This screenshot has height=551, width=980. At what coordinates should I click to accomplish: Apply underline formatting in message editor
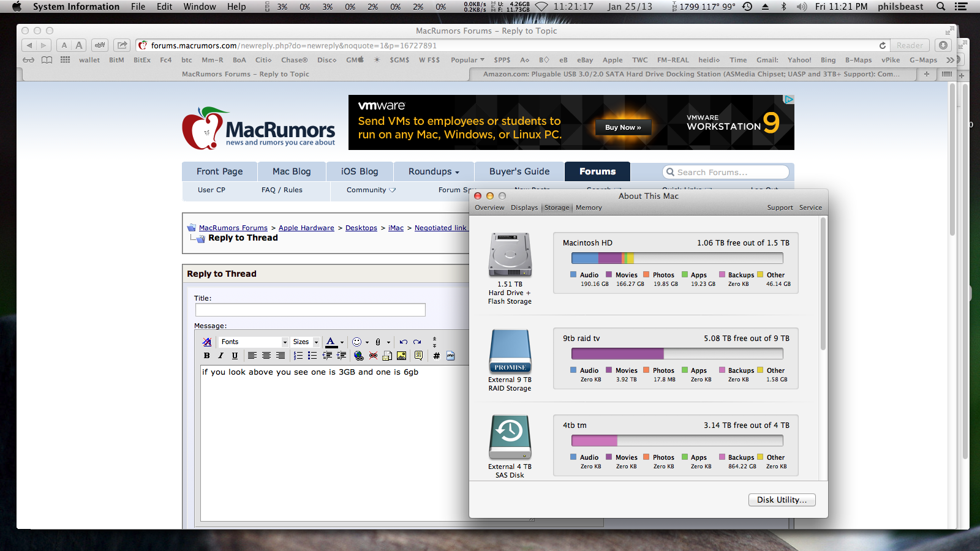tap(235, 356)
